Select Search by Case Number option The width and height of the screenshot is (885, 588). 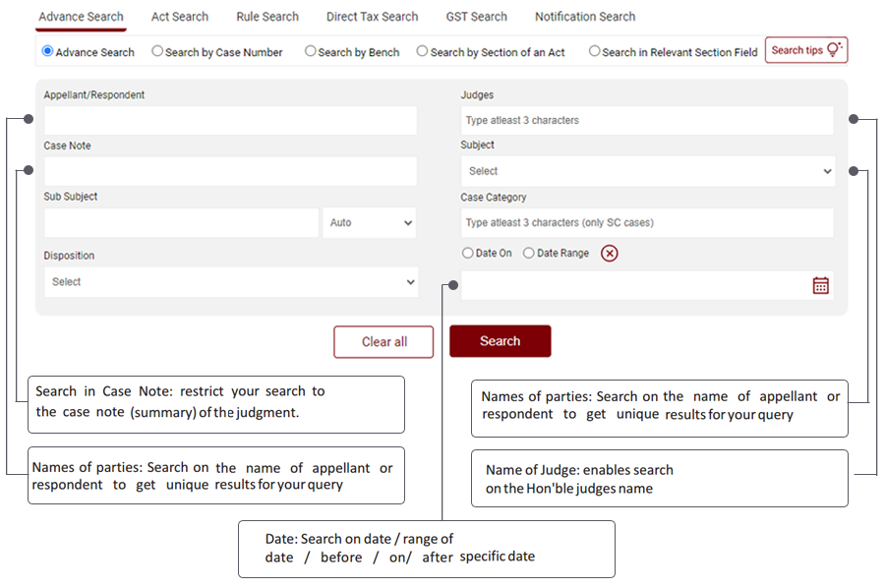pyautogui.click(x=157, y=51)
